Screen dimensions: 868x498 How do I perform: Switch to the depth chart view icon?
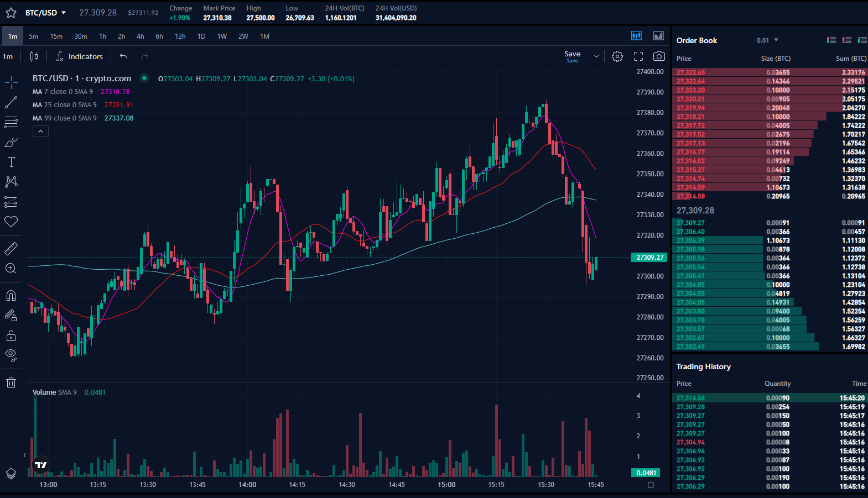click(658, 36)
